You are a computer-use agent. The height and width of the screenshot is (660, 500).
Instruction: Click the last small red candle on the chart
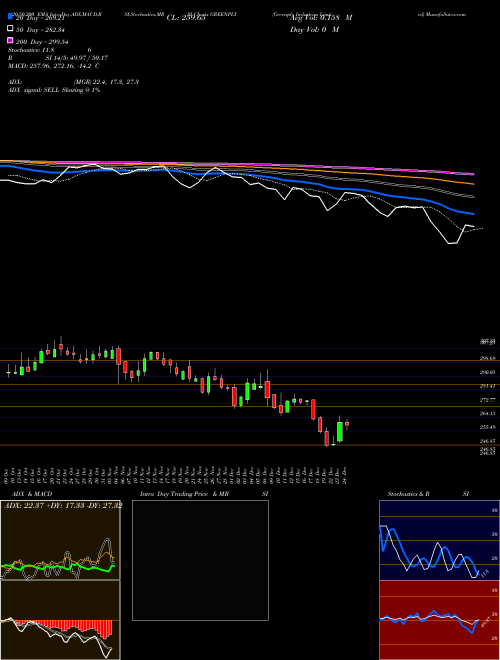pos(347,424)
